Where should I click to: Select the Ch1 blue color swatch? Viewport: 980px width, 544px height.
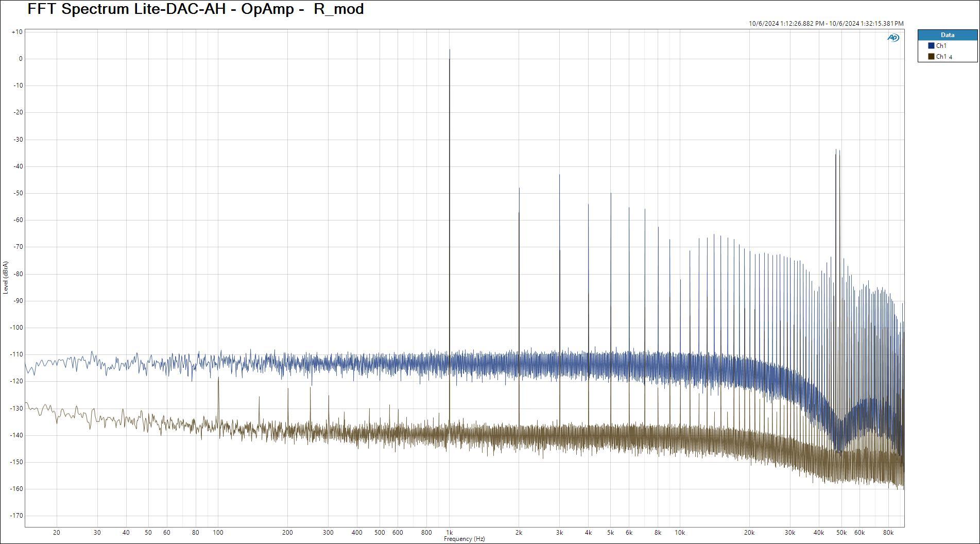click(x=931, y=46)
